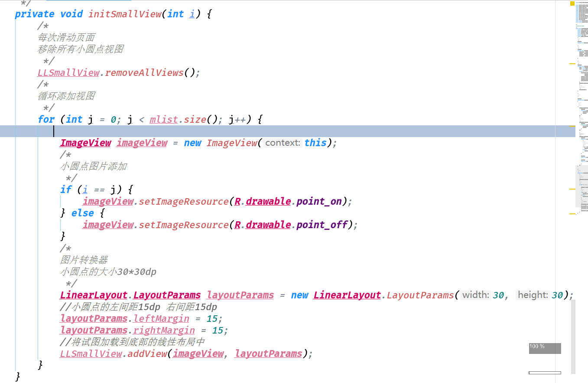Click the LinearLayout.LayoutParams class reference

point(130,295)
